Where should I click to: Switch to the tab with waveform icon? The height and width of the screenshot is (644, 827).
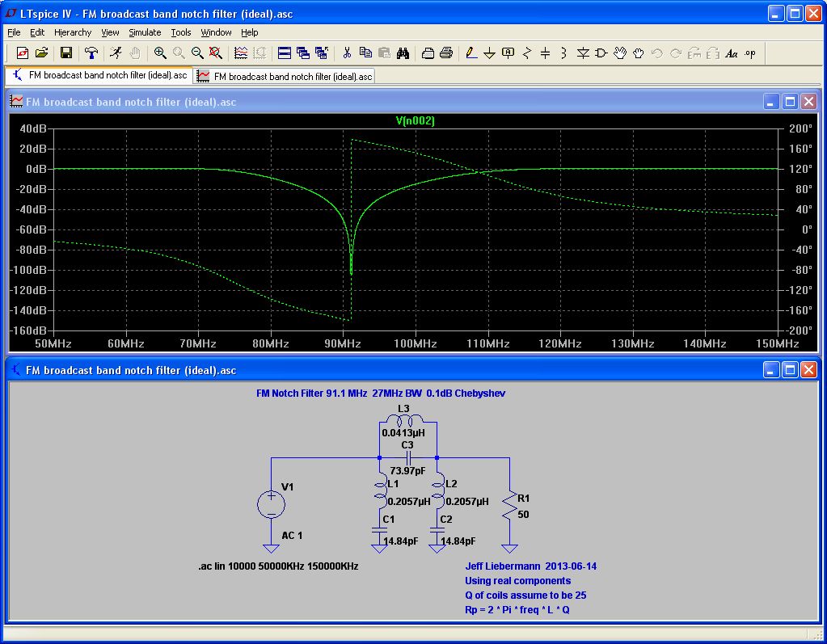(x=285, y=76)
